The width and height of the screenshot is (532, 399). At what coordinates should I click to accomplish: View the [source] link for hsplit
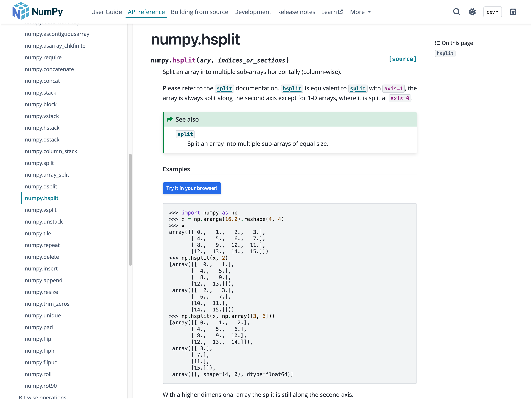point(402,59)
